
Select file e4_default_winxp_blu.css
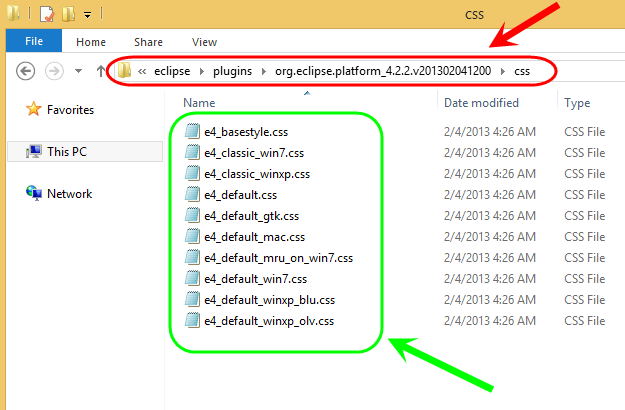pyautogui.click(x=269, y=300)
